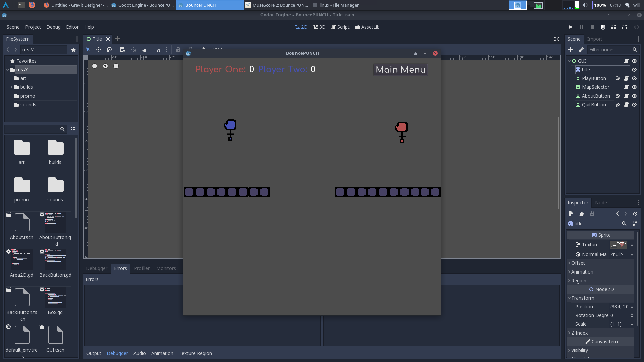
Task: Hide the QuitButton node
Action: (x=634, y=105)
